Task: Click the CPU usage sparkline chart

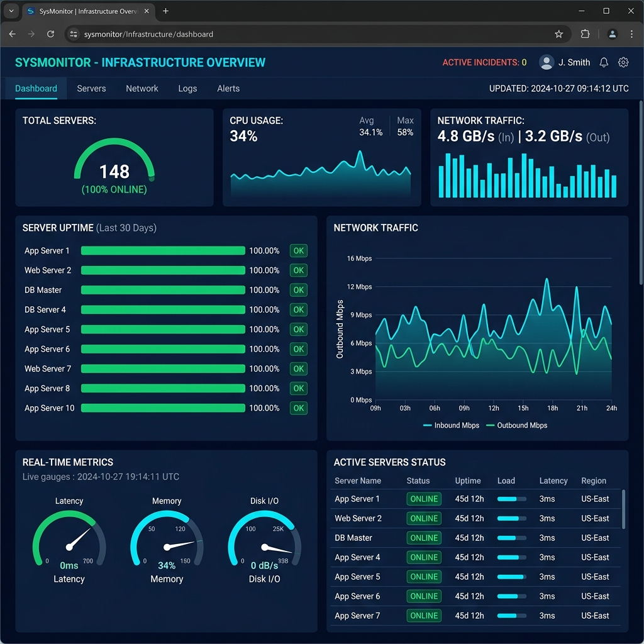Action: (321, 175)
